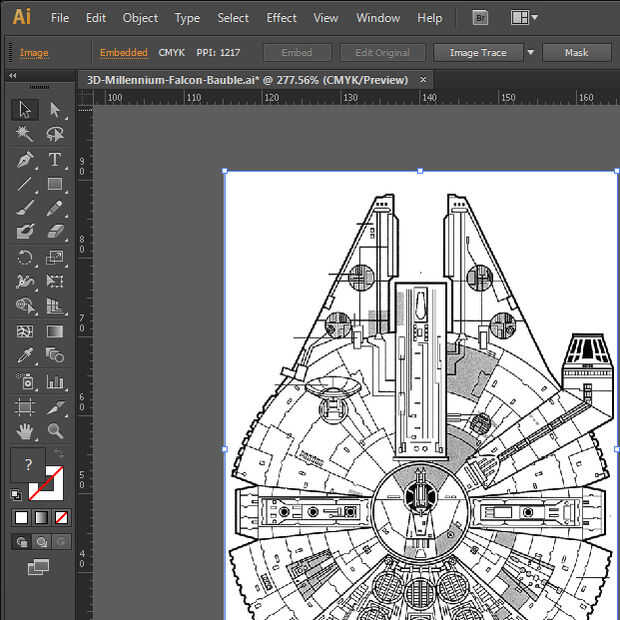The height and width of the screenshot is (620, 620).
Task: Click the Mask button
Action: coord(576,52)
